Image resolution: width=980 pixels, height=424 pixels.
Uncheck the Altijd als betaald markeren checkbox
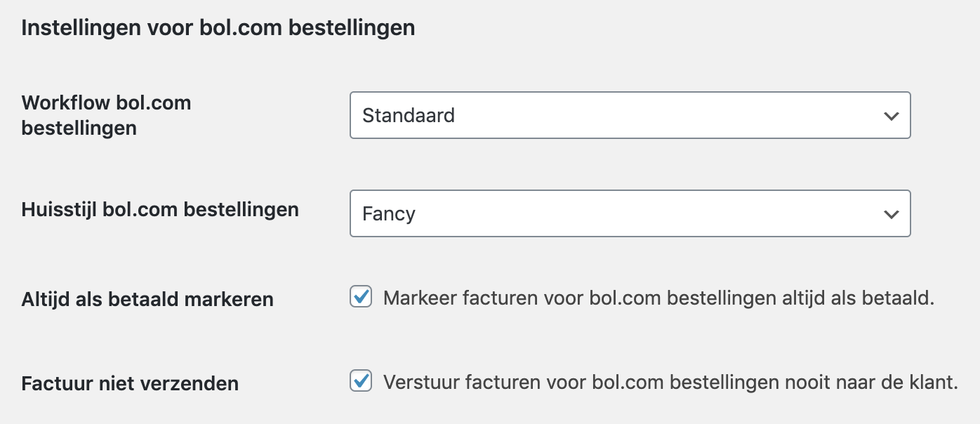(x=361, y=298)
